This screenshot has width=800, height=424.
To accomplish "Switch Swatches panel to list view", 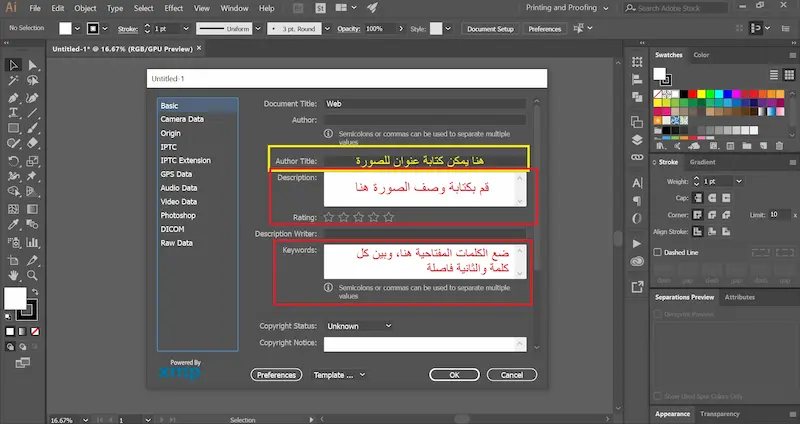I will point(774,75).
